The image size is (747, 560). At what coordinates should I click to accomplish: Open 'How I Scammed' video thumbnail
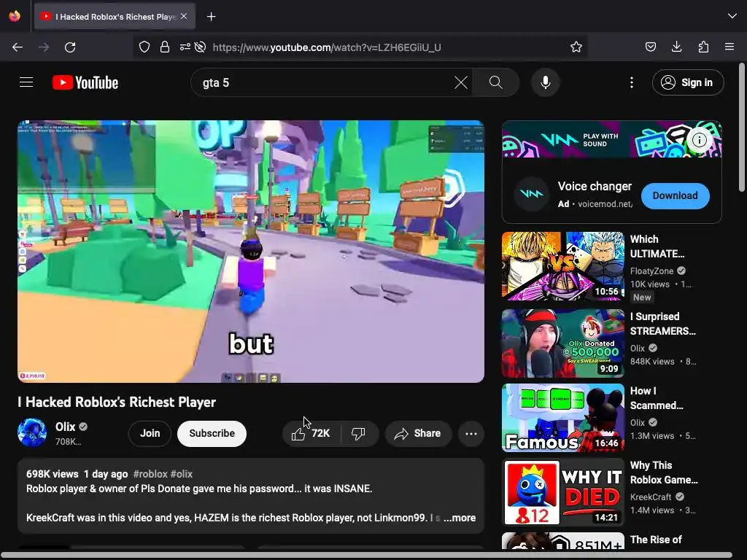click(563, 418)
